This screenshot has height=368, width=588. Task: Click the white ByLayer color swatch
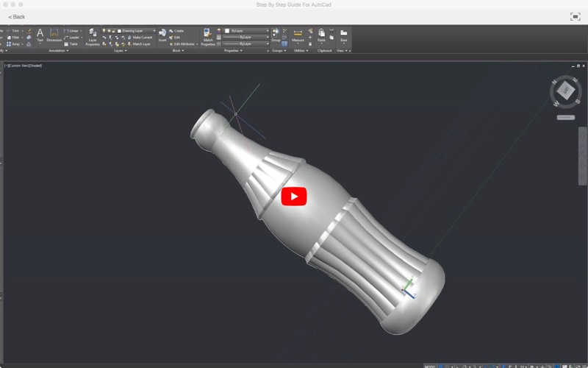227,31
